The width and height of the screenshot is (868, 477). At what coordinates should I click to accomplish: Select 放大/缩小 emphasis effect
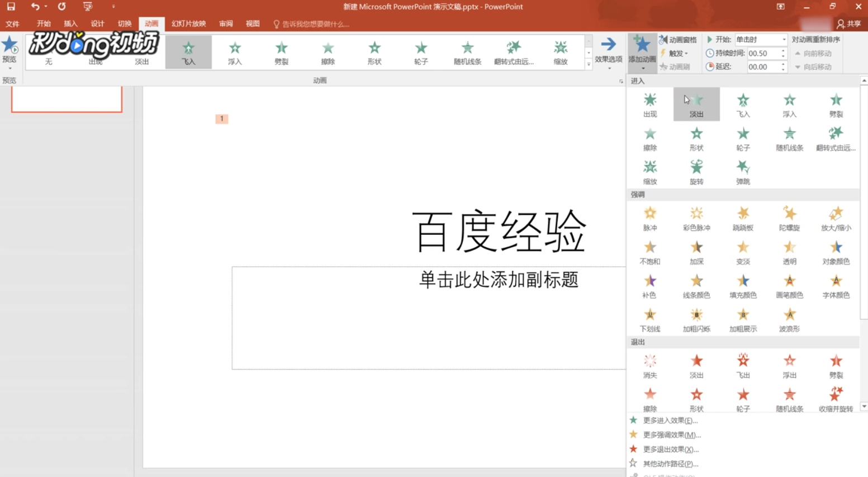tap(836, 219)
